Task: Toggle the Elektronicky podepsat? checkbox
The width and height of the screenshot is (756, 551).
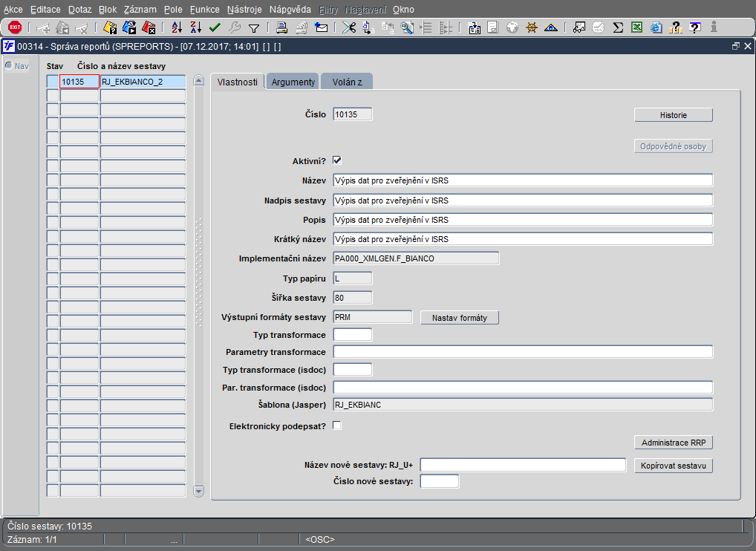Action: coord(337,426)
